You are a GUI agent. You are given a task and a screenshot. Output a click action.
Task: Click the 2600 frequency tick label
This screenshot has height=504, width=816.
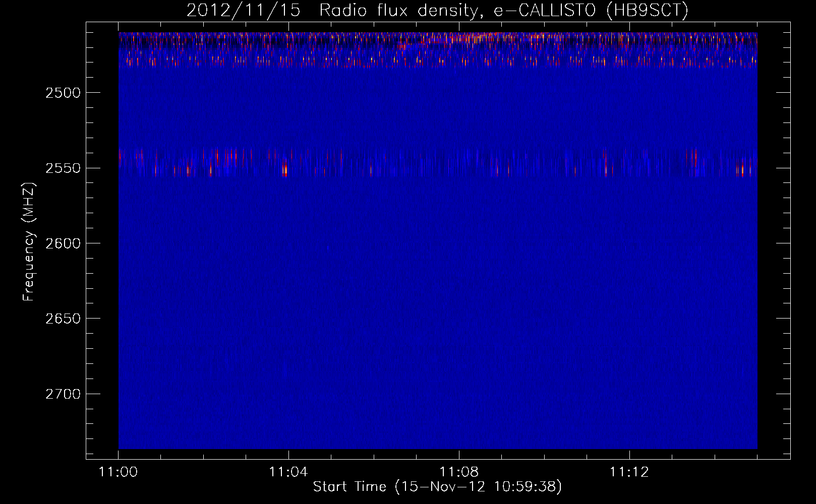[63, 243]
